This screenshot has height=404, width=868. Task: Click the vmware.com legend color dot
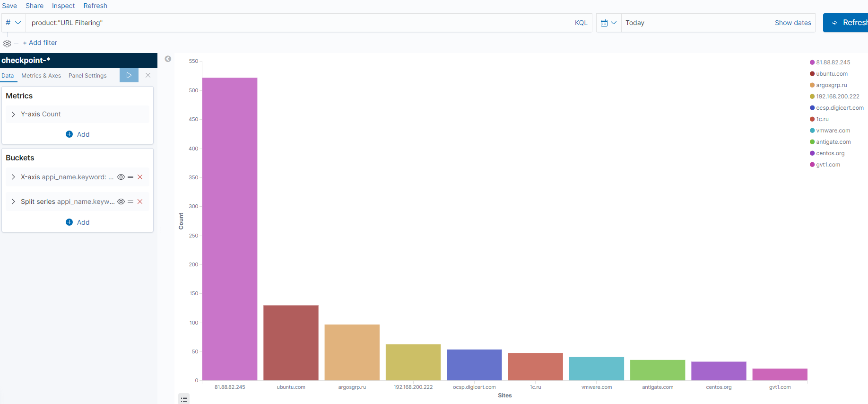pyautogui.click(x=812, y=131)
